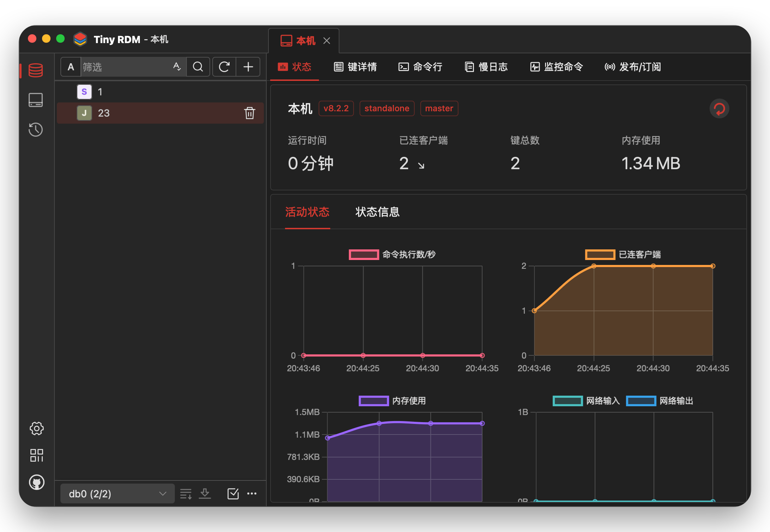Screen dimensions: 770x532
Task: Toggle the key multi-select checkbox icon
Action: 233,493
